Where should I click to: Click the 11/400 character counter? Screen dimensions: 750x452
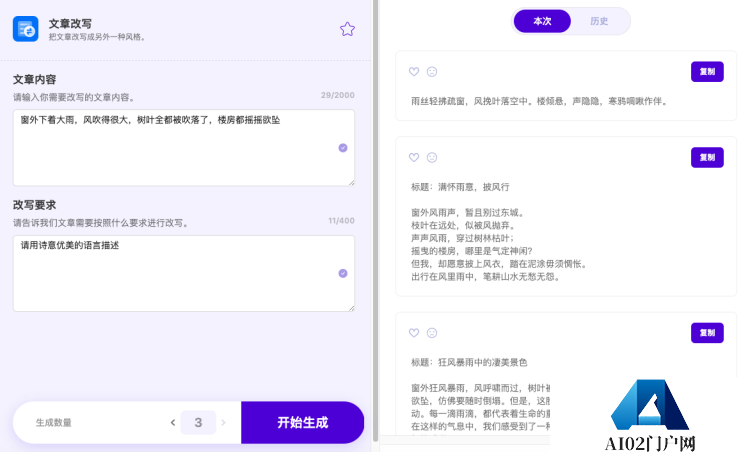pyautogui.click(x=341, y=221)
